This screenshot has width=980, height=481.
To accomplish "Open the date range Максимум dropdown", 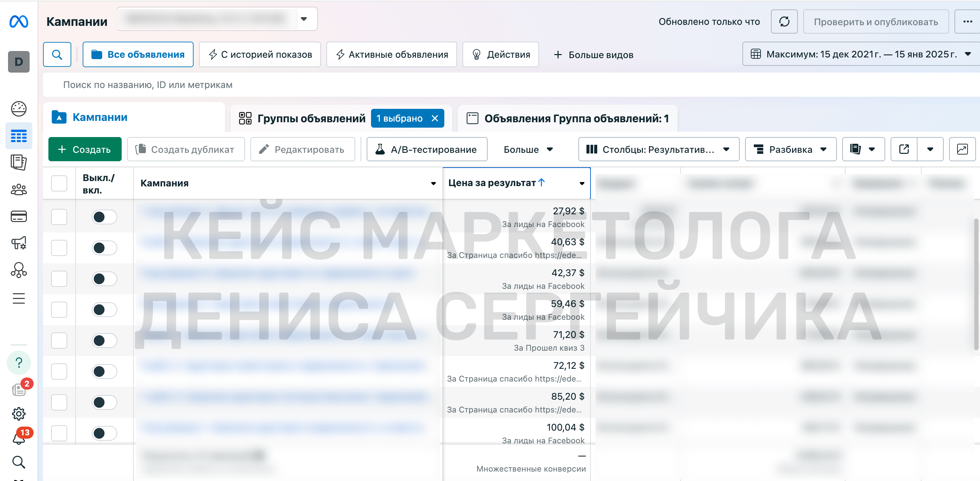I will [861, 54].
